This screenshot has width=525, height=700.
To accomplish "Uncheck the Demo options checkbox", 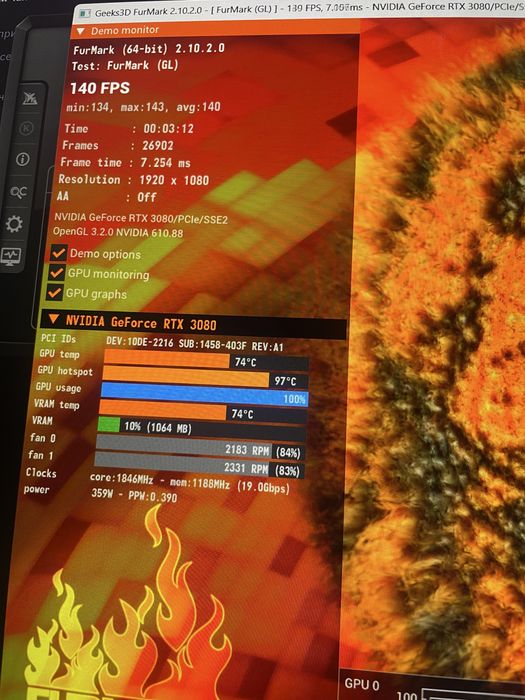I will click(x=58, y=253).
